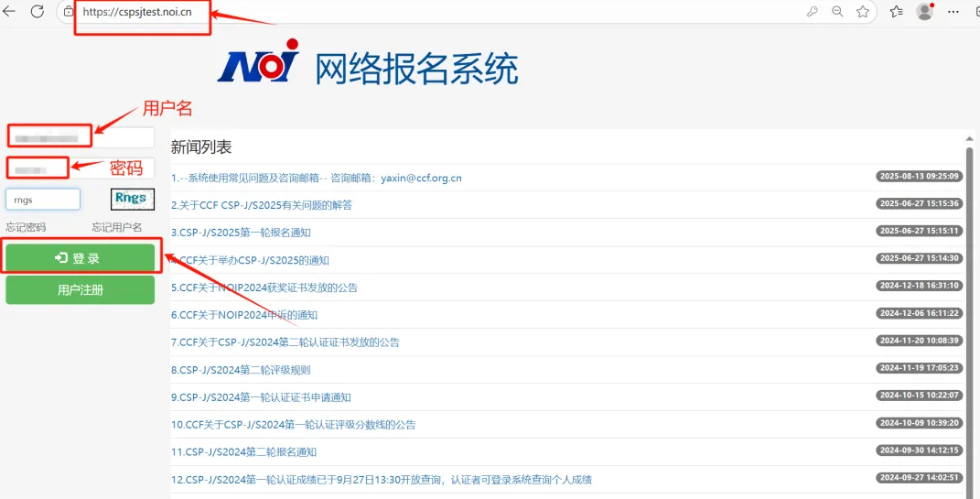The height and width of the screenshot is (499, 980).
Task: Open news item 8 CSP-J/S2024第二轮评级规则
Action: pos(241,370)
